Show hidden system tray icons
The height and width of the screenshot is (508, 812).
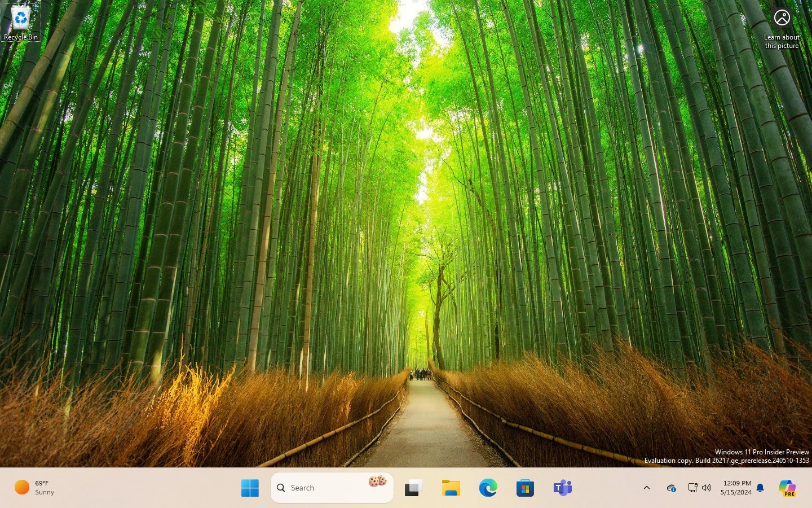tap(647, 488)
